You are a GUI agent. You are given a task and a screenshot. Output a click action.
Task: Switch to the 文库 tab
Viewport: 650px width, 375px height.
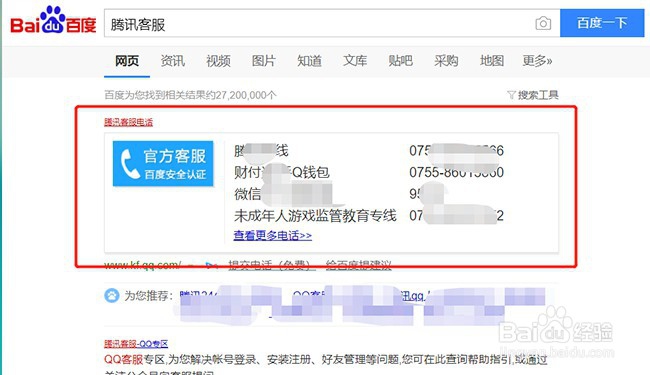355,61
